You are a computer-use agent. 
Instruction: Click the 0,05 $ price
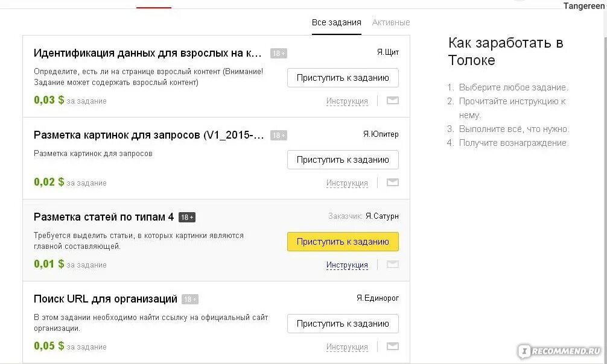click(x=49, y=346)
